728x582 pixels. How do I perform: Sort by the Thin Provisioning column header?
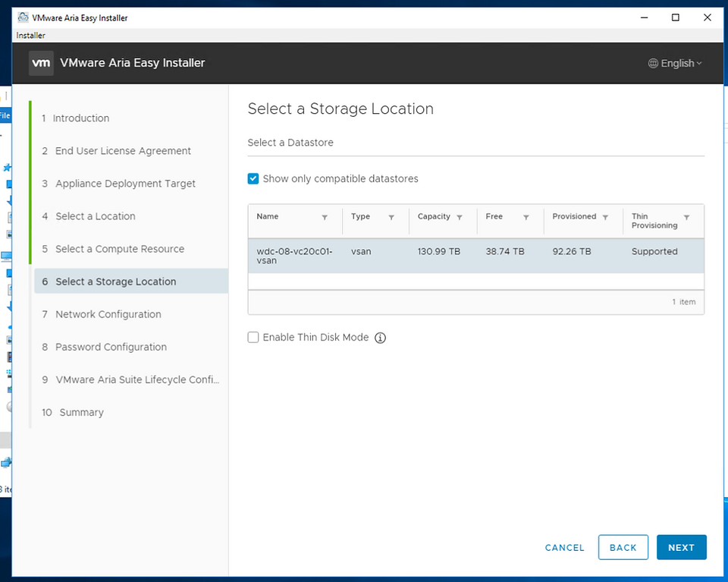pyautogui.click(x=654, y=221)
